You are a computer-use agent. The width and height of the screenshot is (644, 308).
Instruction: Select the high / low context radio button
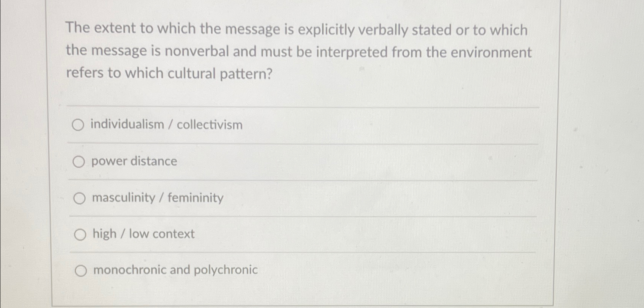pos(79,234)
